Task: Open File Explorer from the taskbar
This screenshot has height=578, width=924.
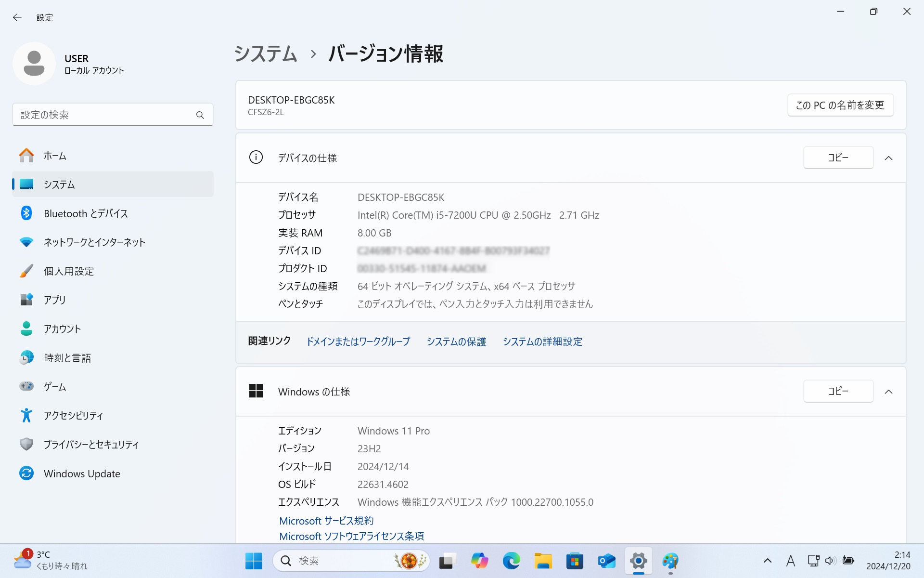Action: tap(543, 561)
